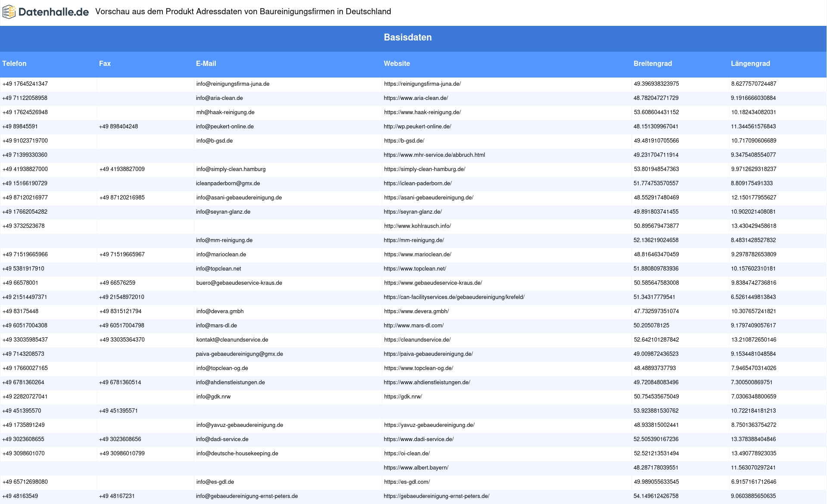
Task: Click the Basisdaten section title
Action: click(x=407, y=37)
